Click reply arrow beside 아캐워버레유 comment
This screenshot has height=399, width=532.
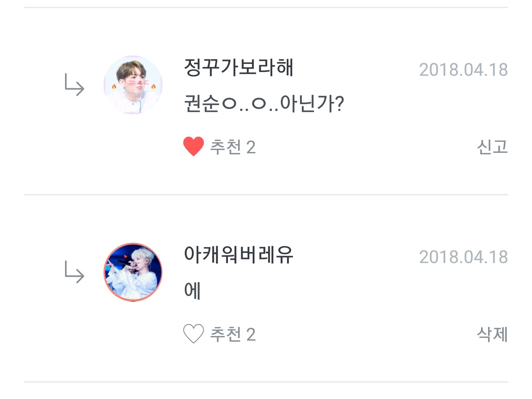pyautogui.click(x=74, y=272)
